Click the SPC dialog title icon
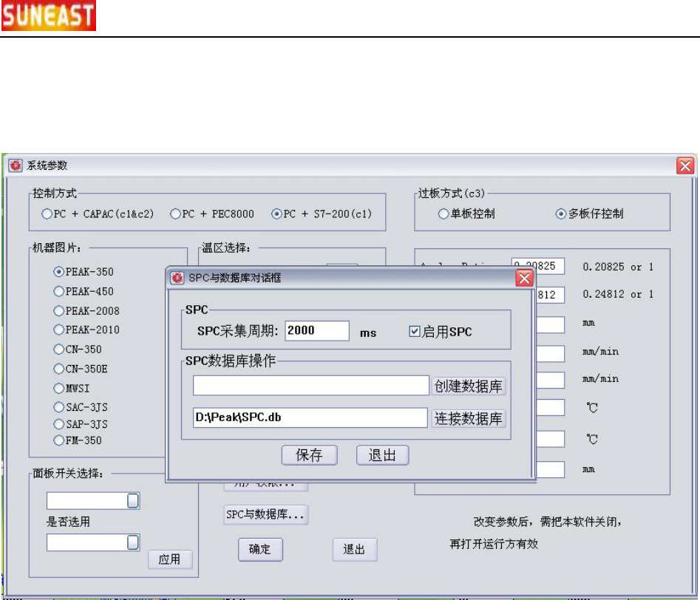The width and height of the screenshot is (700, 600). [177, 278]
